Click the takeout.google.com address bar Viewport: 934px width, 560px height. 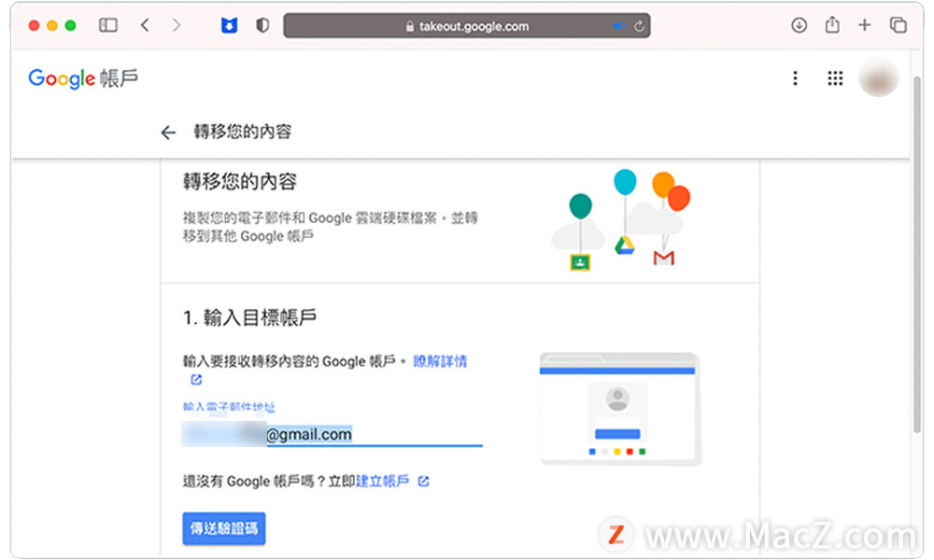click(x=467, y=26)
